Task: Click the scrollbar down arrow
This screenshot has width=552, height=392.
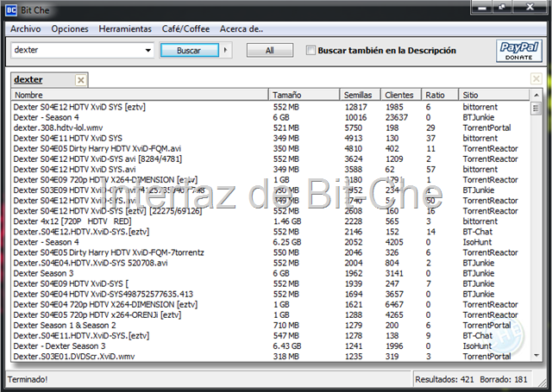Action: click(x=536, y=356)
